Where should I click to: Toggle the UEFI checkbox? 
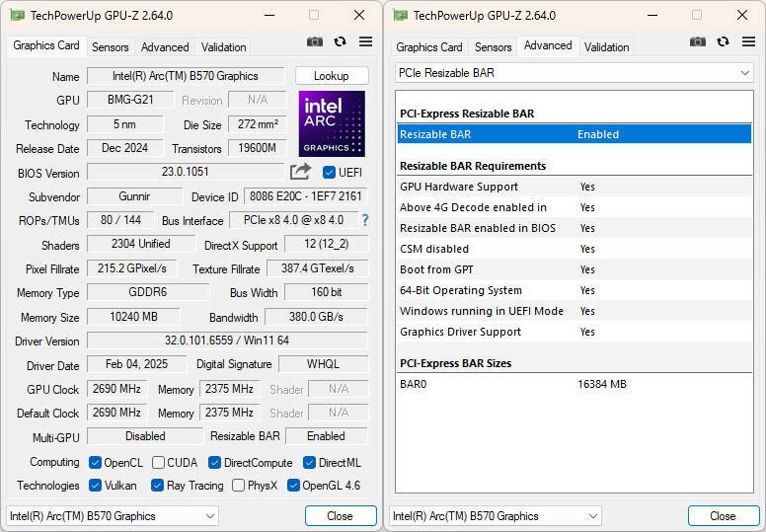[x=329, y=173]
